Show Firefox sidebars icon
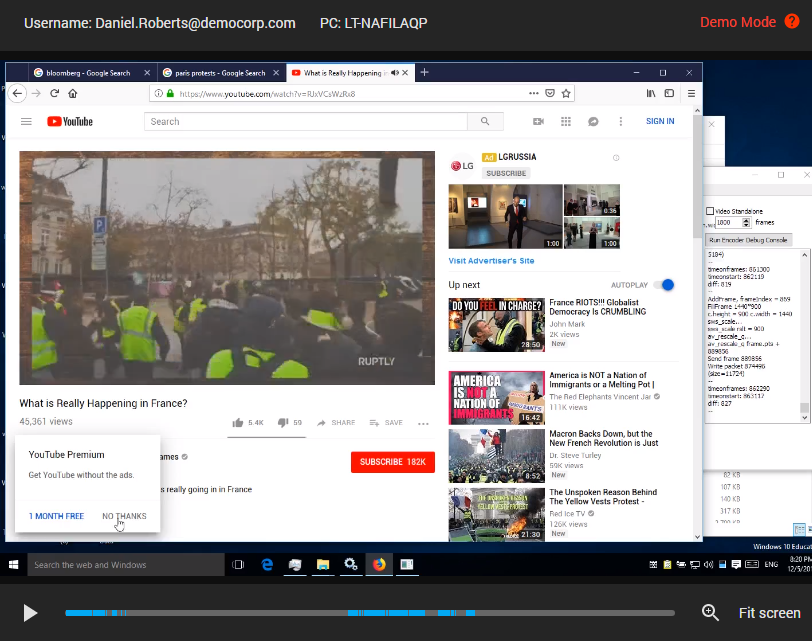Viewport: 812px width, 641px height. [x=669, y=93]
